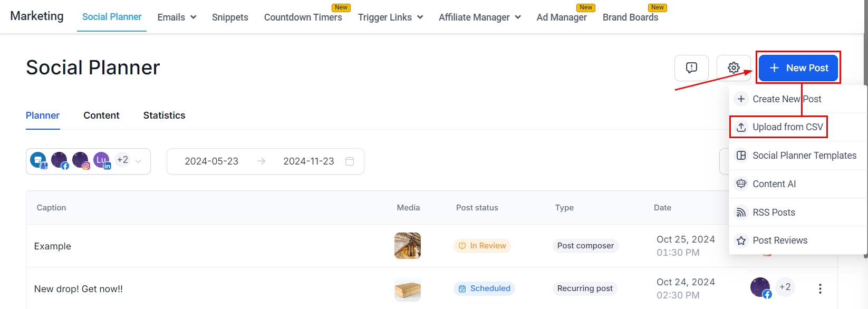Select the Instagram account avatar filter
Viewport: 868px width, 309px height.
click(81, 160)
